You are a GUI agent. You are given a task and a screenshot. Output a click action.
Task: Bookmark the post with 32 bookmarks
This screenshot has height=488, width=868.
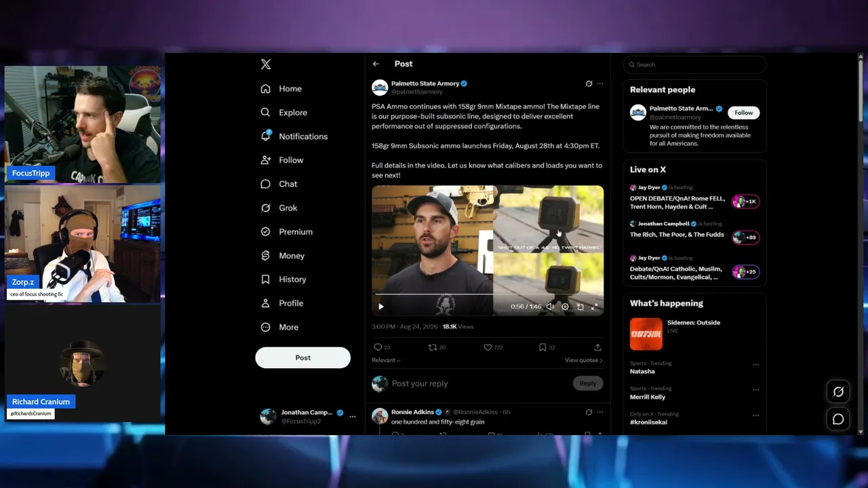[547, 347]
